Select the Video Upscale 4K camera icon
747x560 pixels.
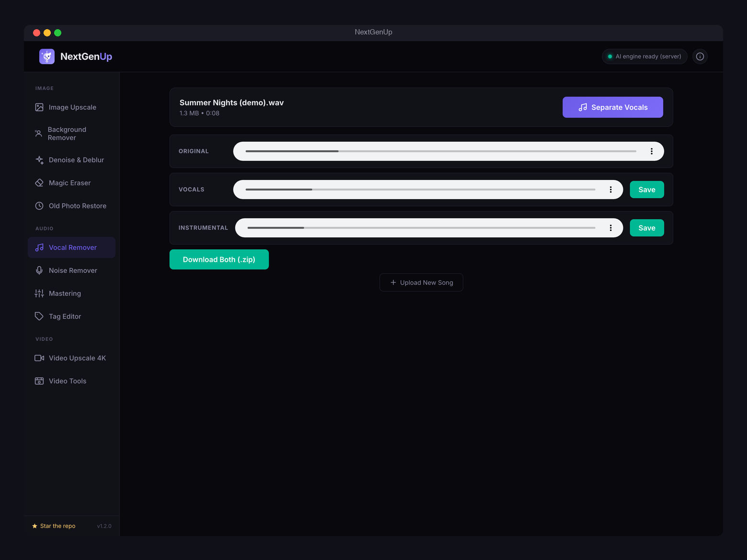point(39,358)
